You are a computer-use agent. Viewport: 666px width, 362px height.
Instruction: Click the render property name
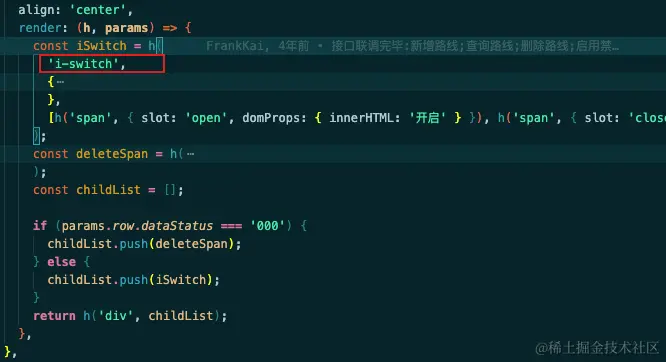40,28
